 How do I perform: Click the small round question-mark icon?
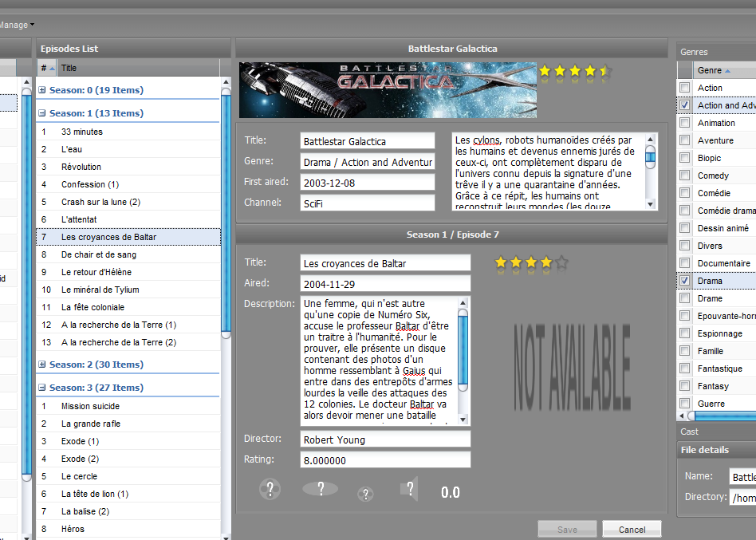365,494
